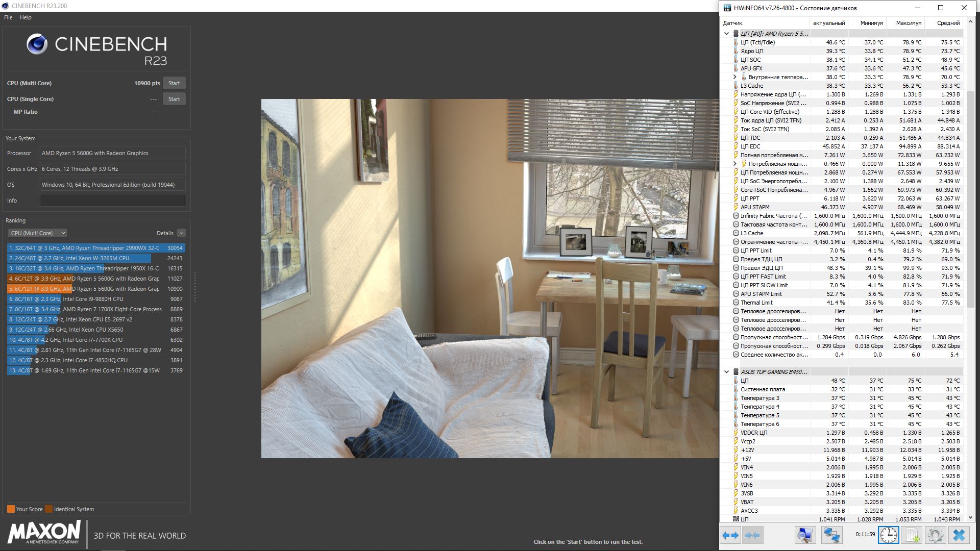The height and width of the screenshot is (551, 980).
Task: Click the Минимум column header
Action: [867, 23]
